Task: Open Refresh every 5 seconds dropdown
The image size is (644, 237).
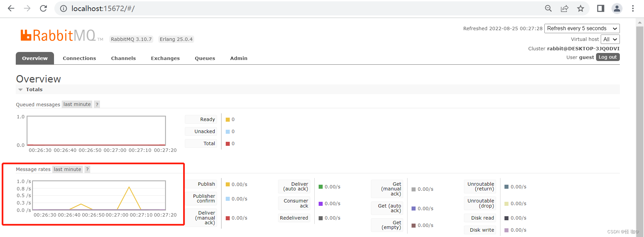Action: tap(582, 28)
